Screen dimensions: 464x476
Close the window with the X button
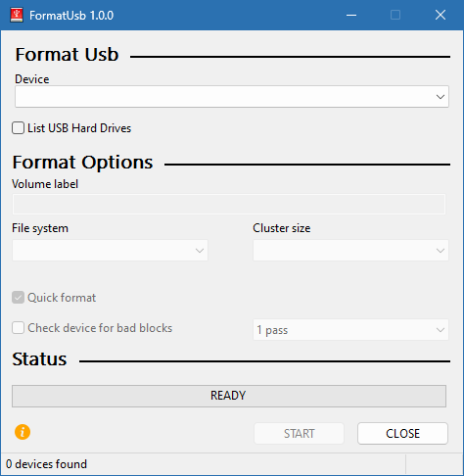click(441, 15)
